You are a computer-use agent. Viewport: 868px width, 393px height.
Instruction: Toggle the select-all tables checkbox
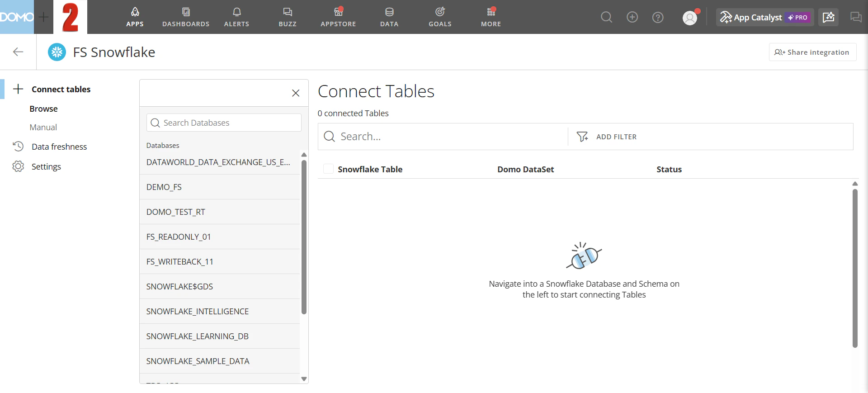(x=329, y=169)
